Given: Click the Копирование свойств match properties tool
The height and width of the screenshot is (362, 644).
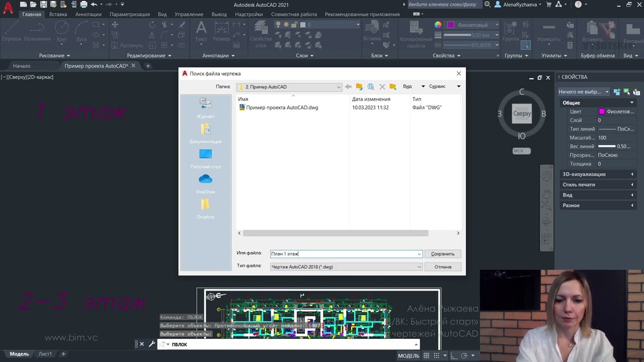Looking at the screenshot, I should [x=416, y=34].
